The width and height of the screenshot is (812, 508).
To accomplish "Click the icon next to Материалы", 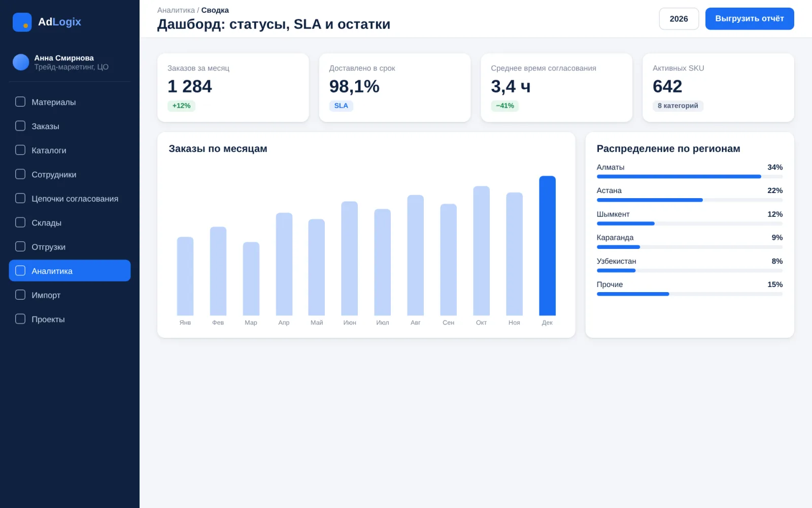I will click(20, 102).
